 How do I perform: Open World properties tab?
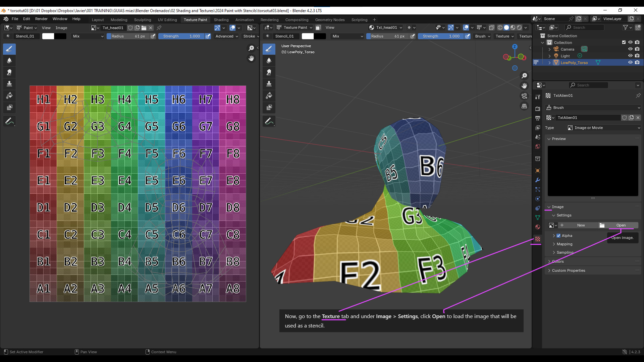(x=538, y=146)
